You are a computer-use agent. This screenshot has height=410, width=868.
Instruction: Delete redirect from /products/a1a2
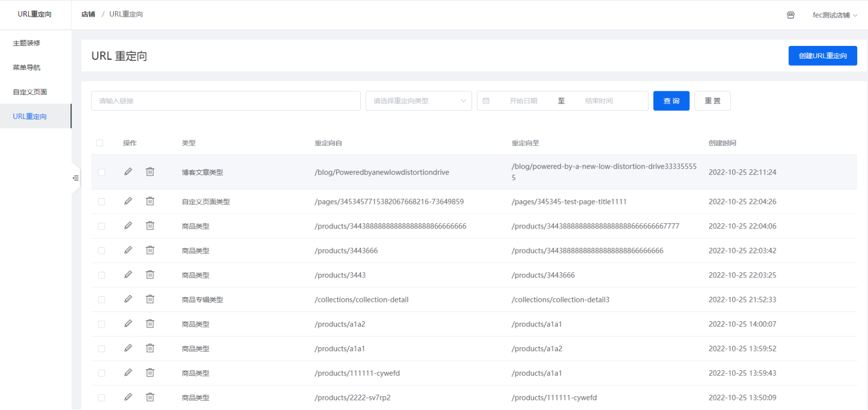[x=150, y=324]
